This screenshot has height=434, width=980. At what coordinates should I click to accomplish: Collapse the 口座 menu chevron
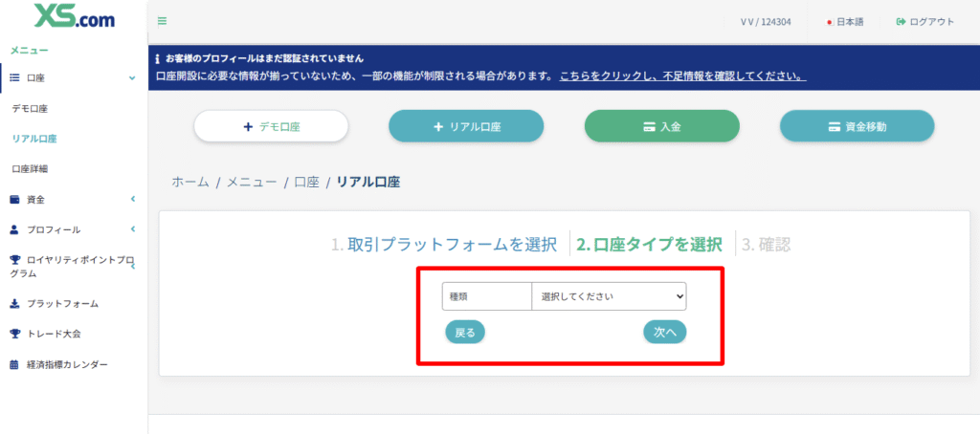coord(132,78)
